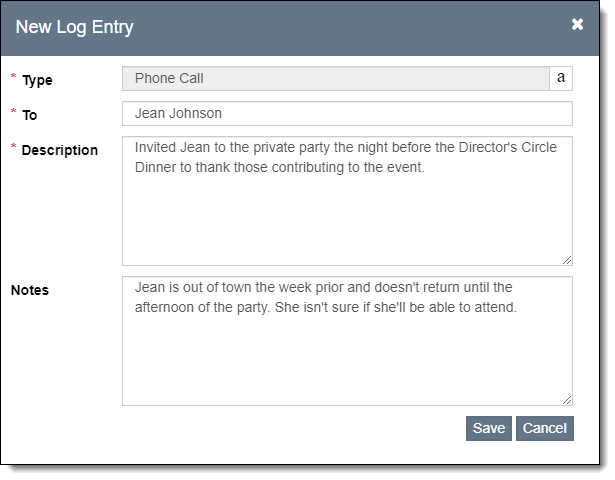Grab the Notes box resize handle
Viewport: 615px width, 480px height.
click(567, 399)
